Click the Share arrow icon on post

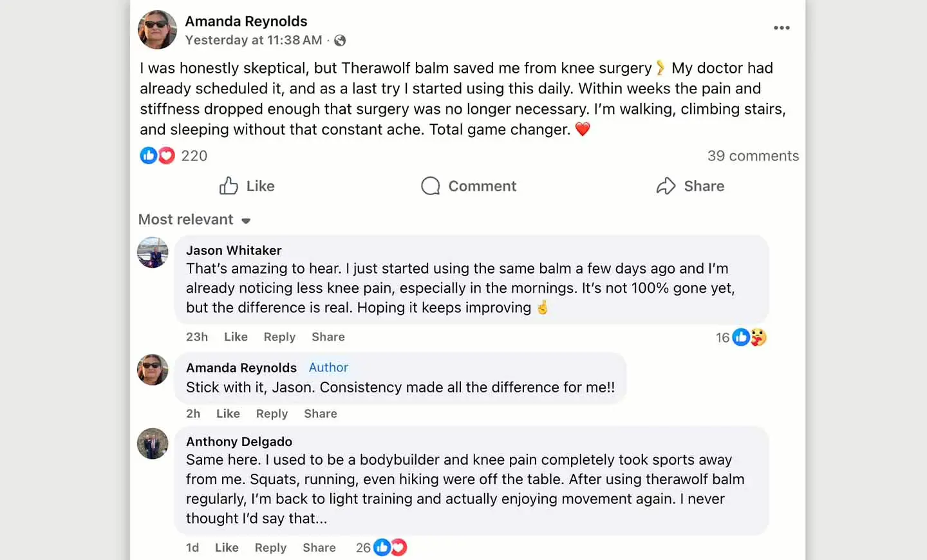[x=666, y=186]
